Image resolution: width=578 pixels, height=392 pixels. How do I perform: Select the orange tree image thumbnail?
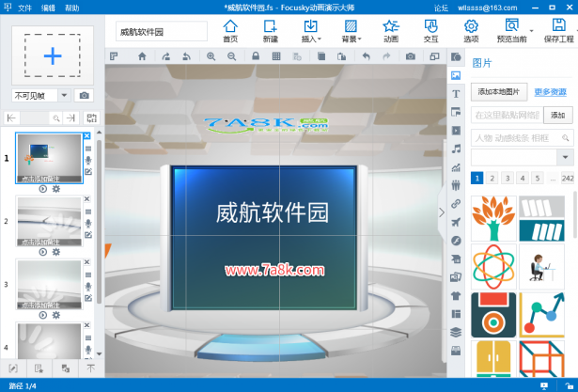[x=493, y=218]
